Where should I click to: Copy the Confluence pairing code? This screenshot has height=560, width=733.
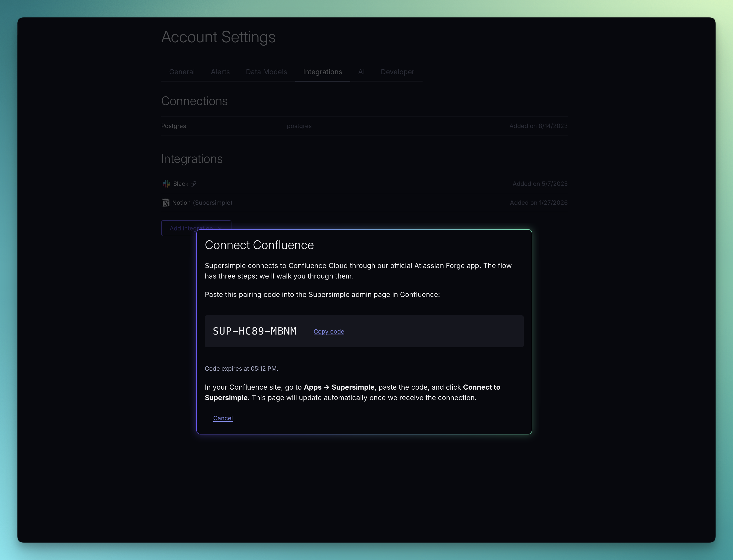(x=329, y=331)
